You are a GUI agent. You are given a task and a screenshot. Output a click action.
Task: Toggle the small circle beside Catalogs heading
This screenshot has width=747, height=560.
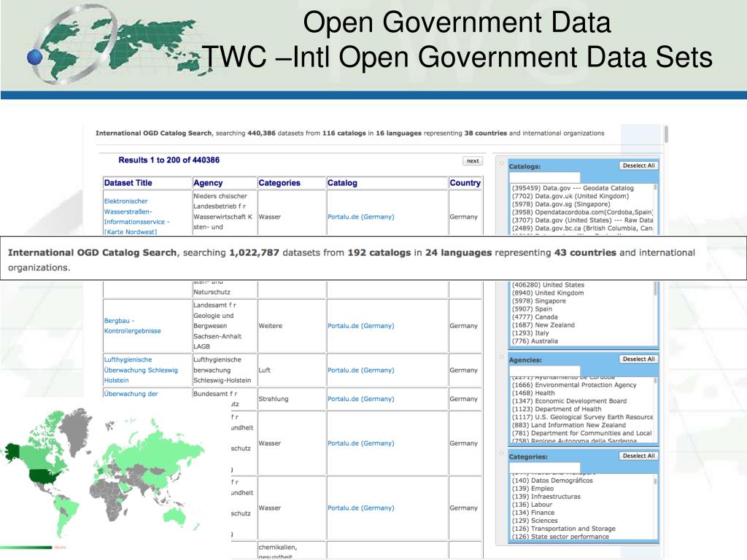(502, 163)
